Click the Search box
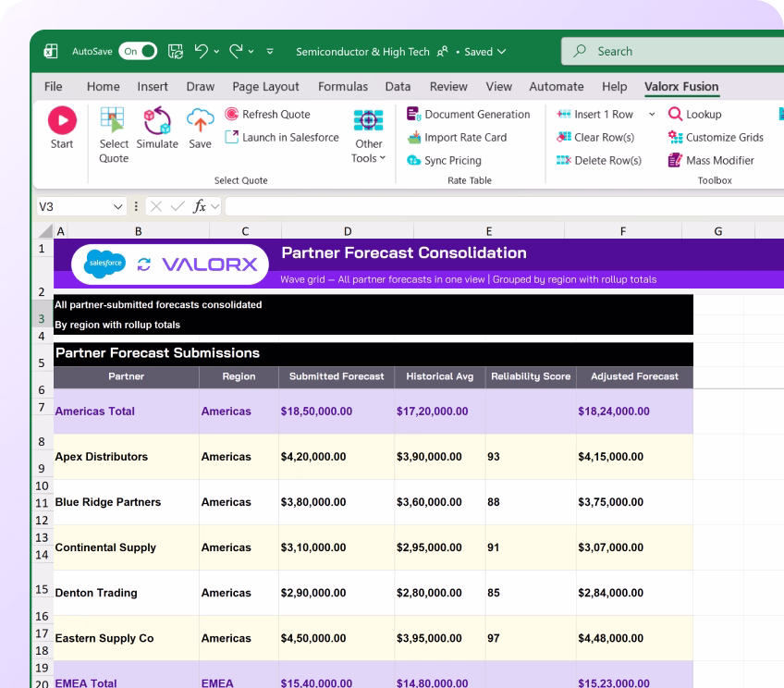The height and width of the screenshot is (688, 784). (672, 51)
